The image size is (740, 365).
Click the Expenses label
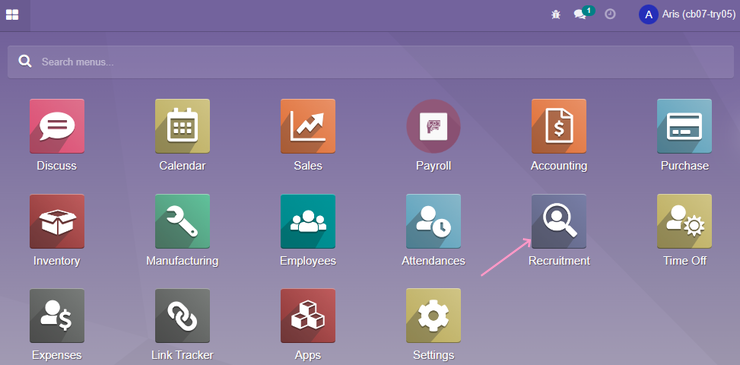click(57, 355)
